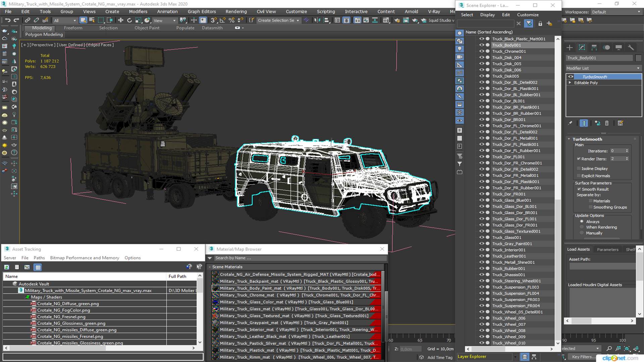The image size is (644, 362).
Task: Select the When Rendering radio button
Action: 582,227
